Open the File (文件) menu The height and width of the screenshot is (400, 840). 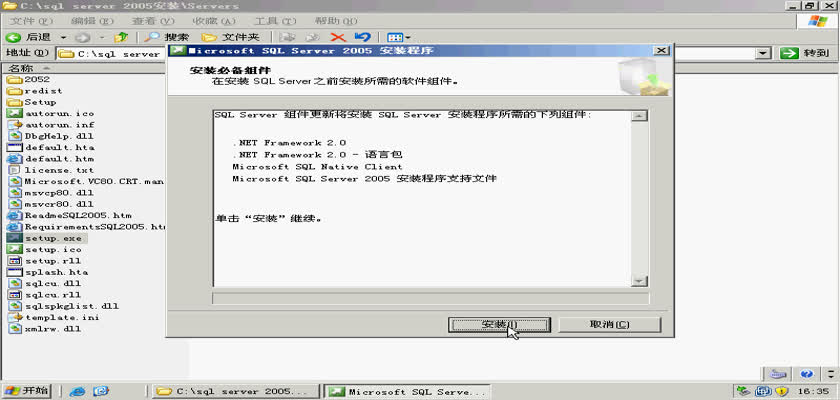click(x=32, y=21)
